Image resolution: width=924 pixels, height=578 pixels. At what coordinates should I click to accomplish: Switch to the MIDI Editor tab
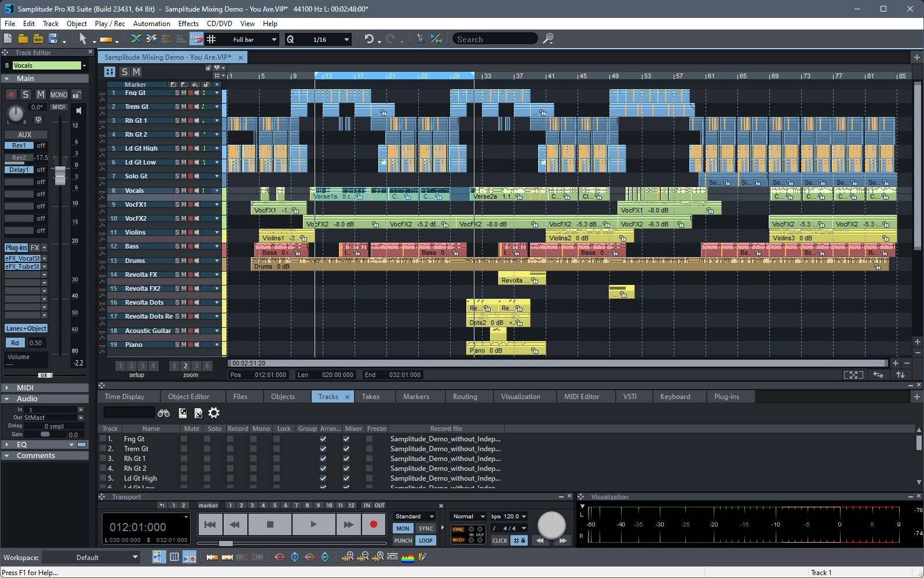pos(582,397)
